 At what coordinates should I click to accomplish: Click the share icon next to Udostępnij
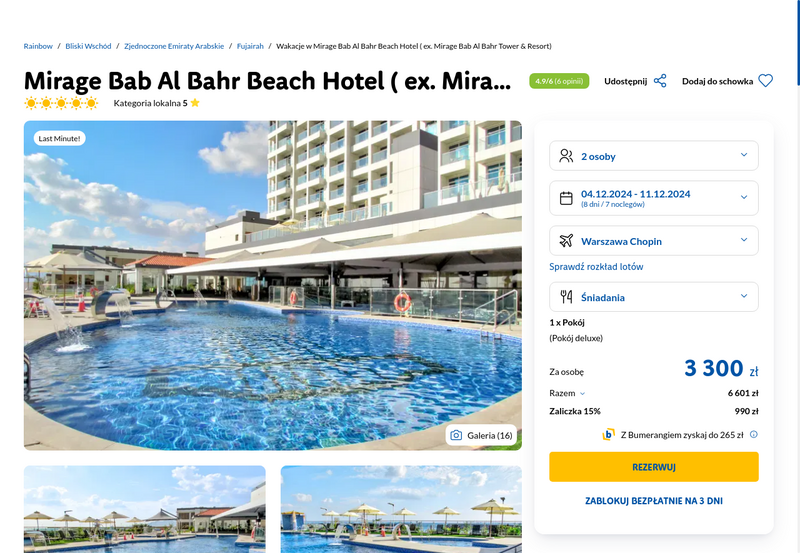pyautogui.click(x=660, y=81)
